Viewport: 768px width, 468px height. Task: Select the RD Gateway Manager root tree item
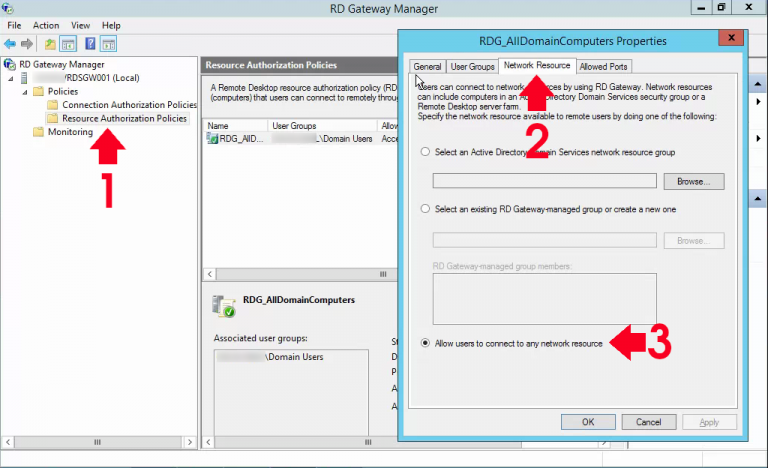(62, 64)
